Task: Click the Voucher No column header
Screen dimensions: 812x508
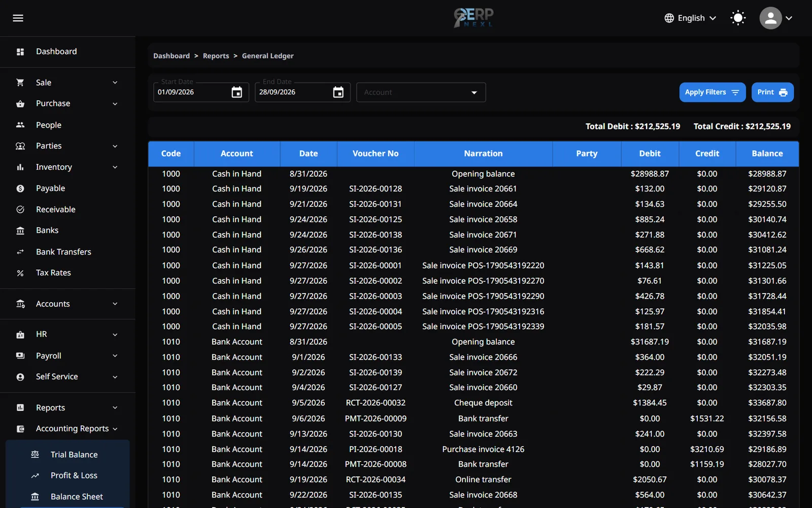Action: pyautogui.click(x=376, y=153)
